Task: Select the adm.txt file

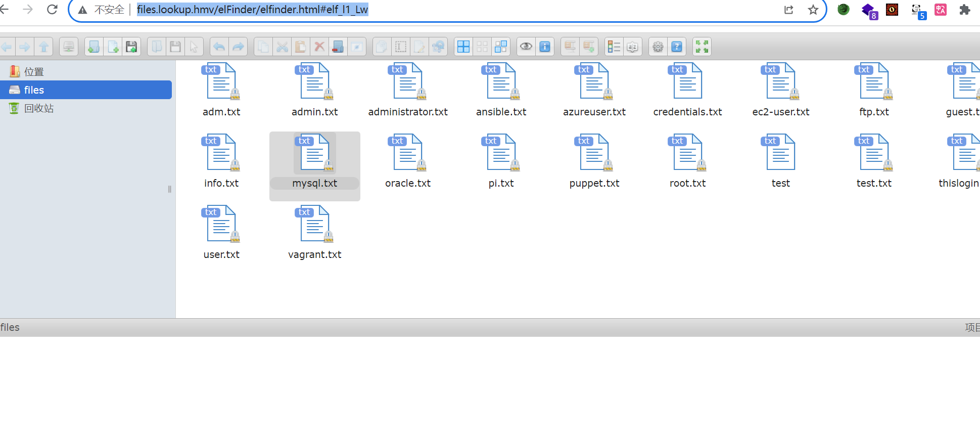Action: click(221, 90)
